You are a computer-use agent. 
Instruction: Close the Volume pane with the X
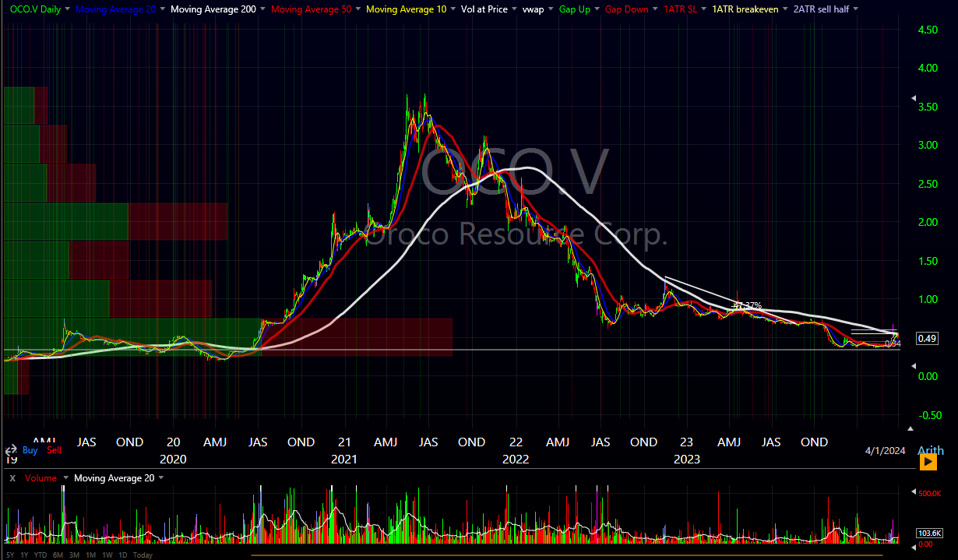[12, 477]
